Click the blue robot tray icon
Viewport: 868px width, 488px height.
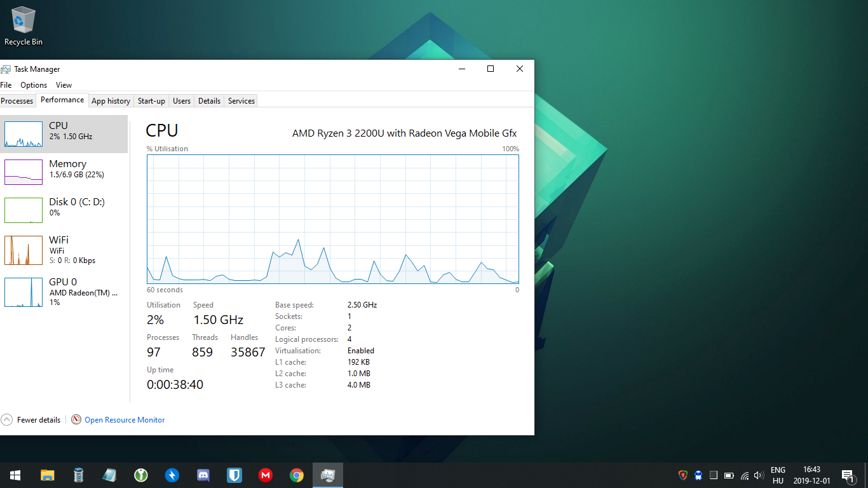tap(698, 475)
